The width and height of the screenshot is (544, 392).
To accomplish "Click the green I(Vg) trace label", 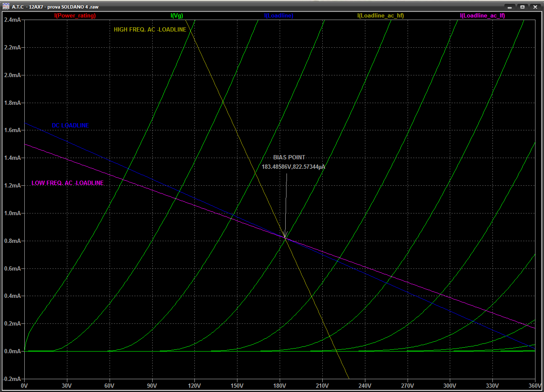I will click(x=177, y=16).
